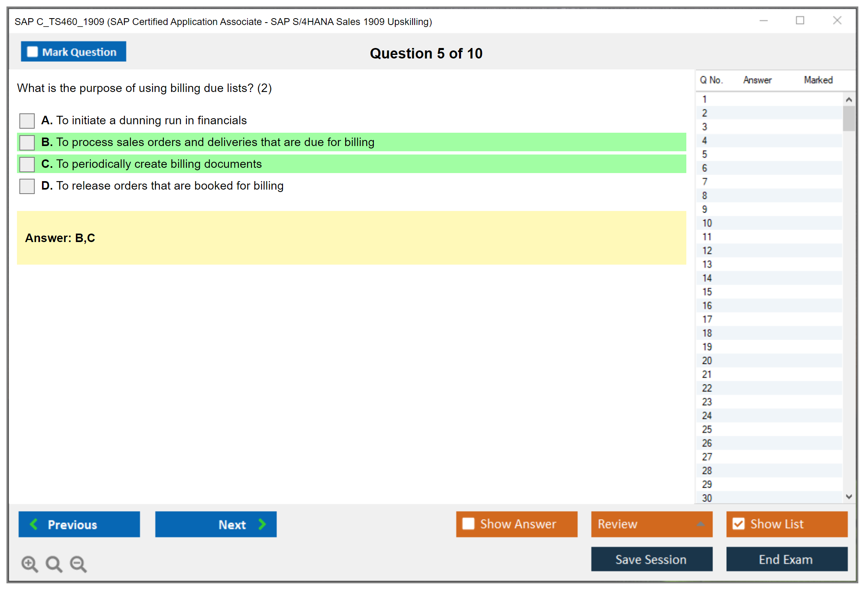Toggle the Show Answer checkbox button
Image resolution: width=868 pixels, height=593 pixels.
coord(468,524)
